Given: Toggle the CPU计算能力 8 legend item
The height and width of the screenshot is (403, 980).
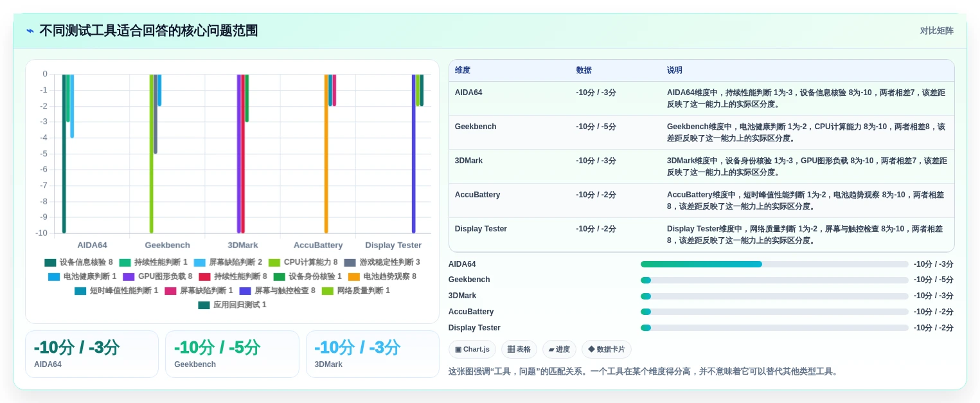Looking at the screenshot, I should pyautogui.click(x=303, y=262).
